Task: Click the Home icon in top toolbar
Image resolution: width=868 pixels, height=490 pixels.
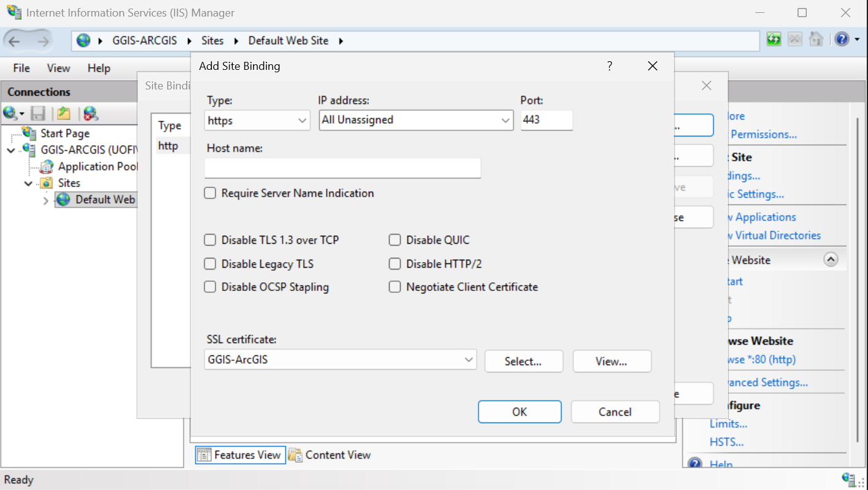Action: coord(815,39)
